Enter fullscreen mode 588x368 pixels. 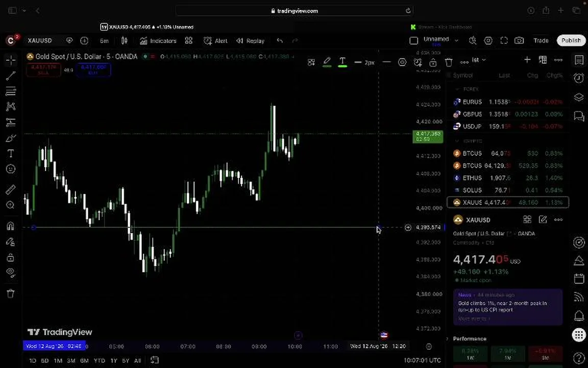[504, 40]
